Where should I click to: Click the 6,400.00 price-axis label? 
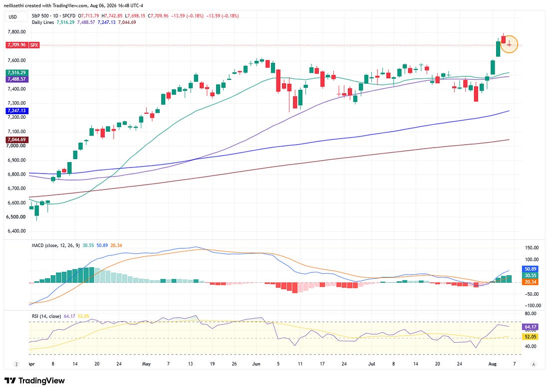coord(16,231)
